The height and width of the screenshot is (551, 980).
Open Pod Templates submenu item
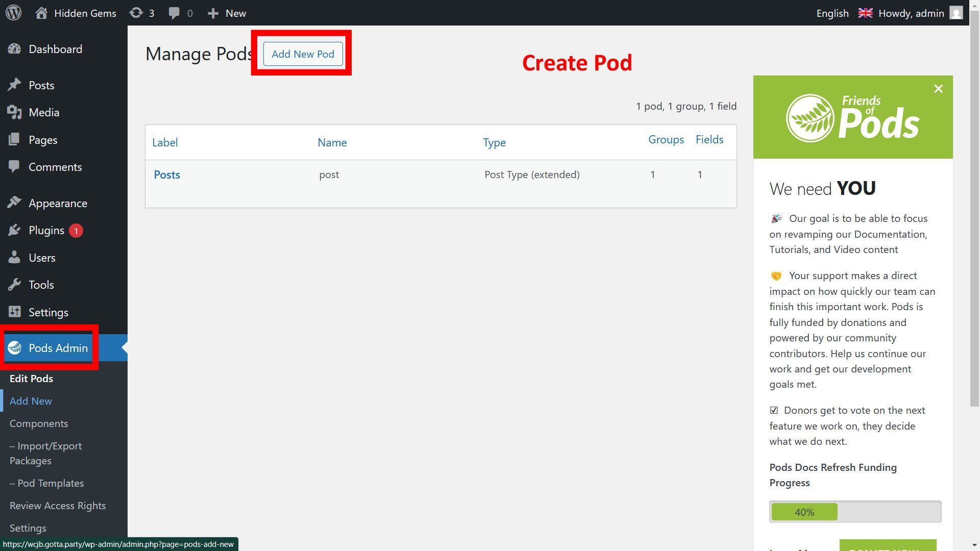(x=46, y=483)
